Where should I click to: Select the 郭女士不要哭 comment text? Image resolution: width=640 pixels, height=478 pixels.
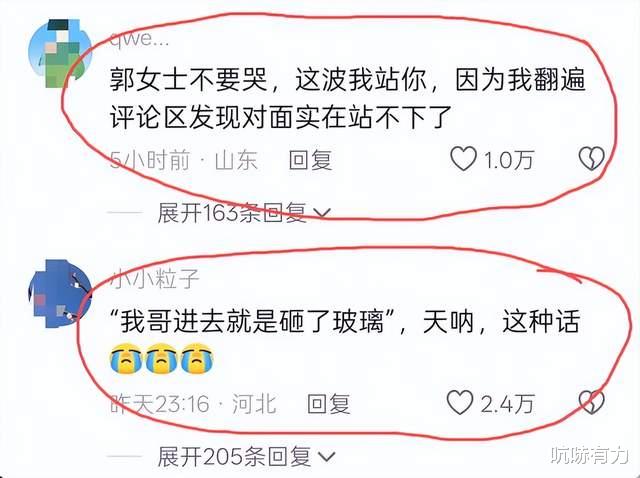348,98
